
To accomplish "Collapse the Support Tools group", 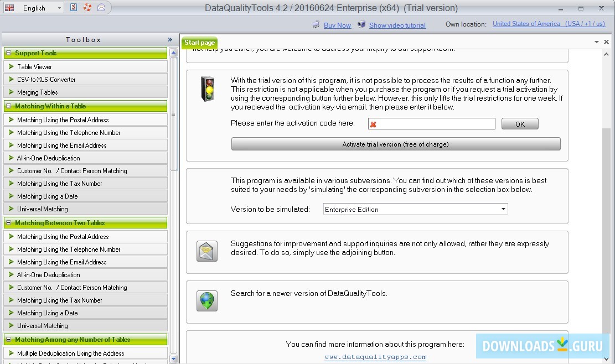I will click(x=9, y=53).
